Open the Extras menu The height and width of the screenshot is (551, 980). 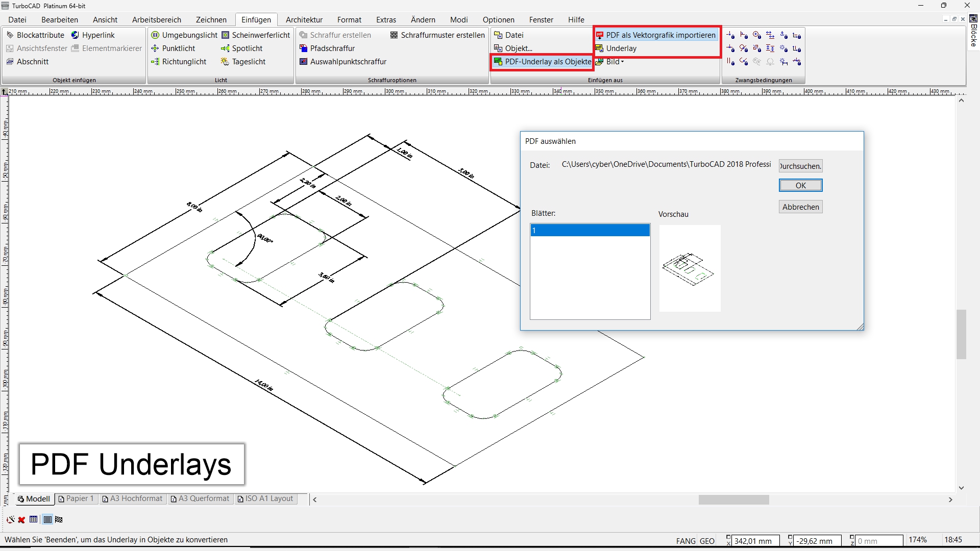386,20
